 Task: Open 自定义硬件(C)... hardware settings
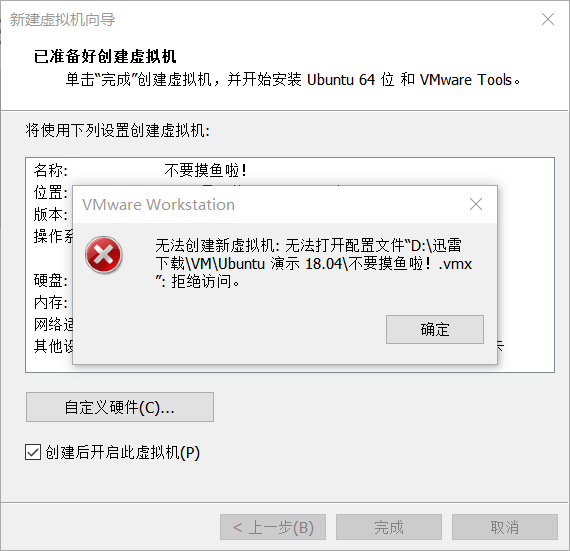(x=120, y=407)
